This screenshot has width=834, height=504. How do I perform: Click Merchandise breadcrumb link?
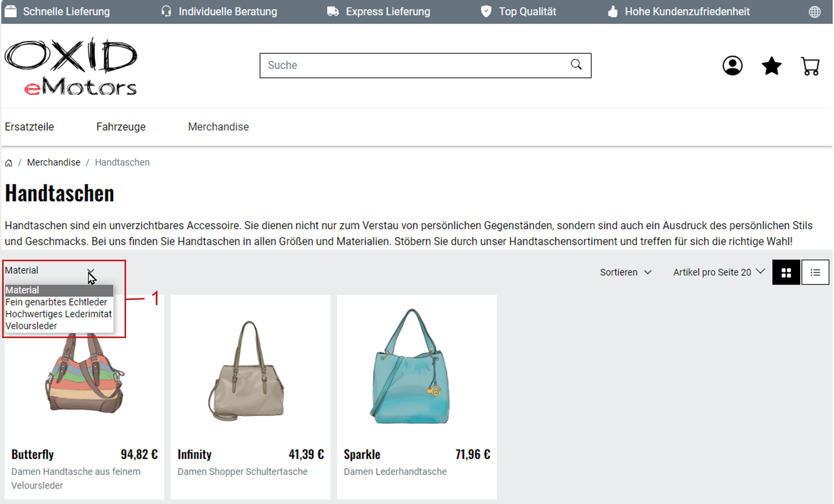(54, 163)
